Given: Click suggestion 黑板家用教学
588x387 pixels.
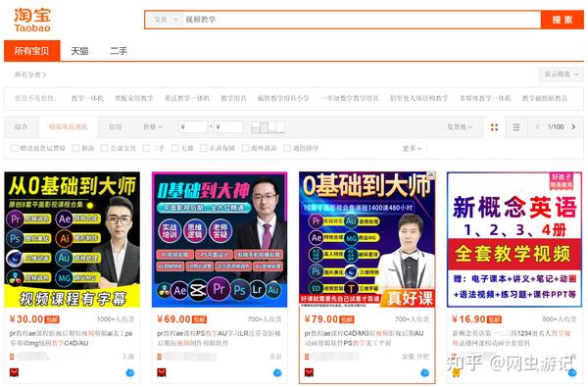Looking at the screenshot, I should pos(134,98).
